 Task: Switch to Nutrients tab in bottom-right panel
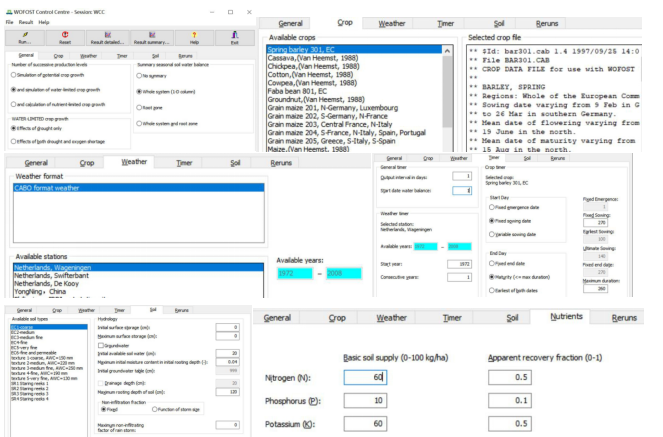coord(566,317)
